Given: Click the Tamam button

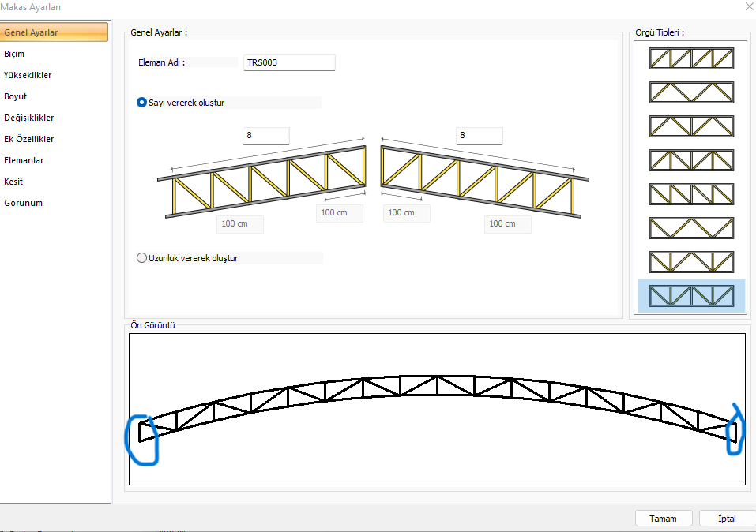Looking at the screenshot, I should (663, 519).
